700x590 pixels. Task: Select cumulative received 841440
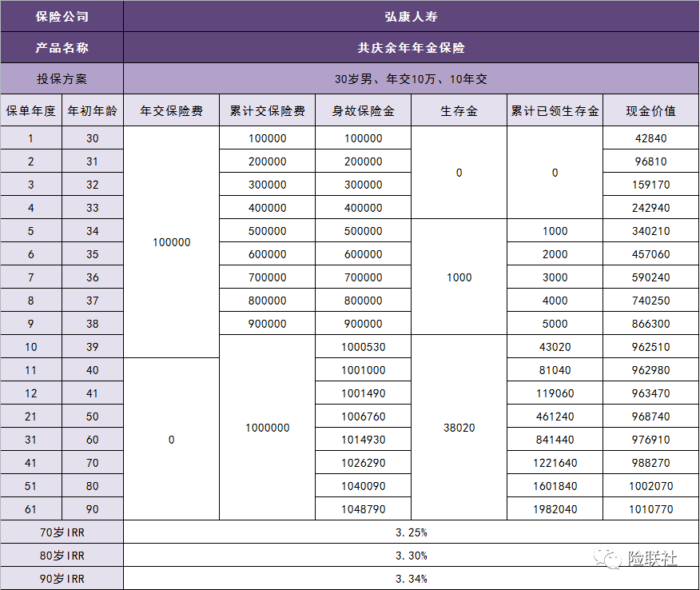[555, 440]
